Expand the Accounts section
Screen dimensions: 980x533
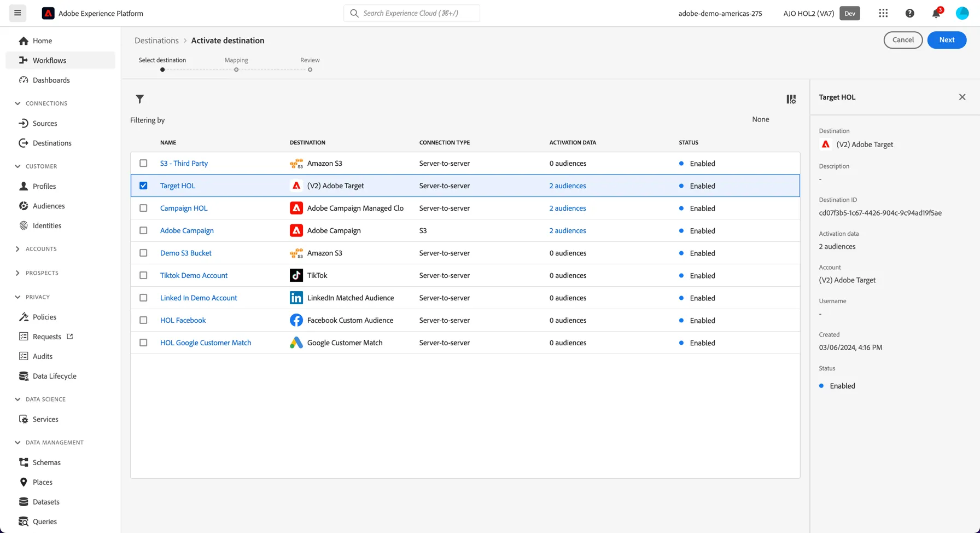[17, 249]
